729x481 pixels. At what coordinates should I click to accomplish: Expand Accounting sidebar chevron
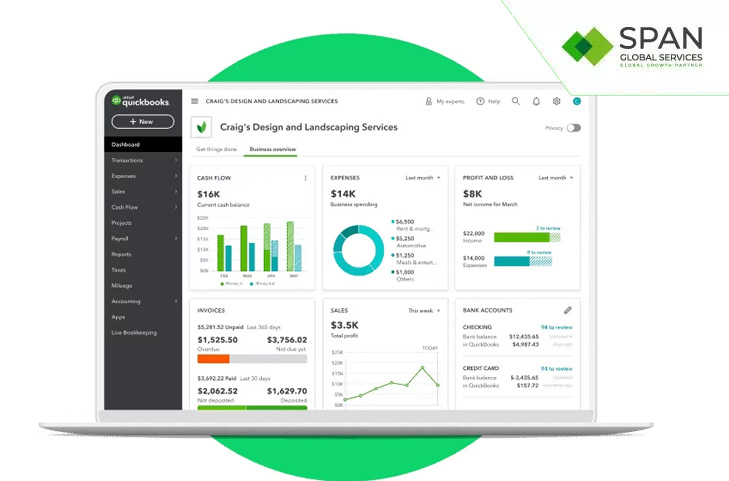point(176,301)
